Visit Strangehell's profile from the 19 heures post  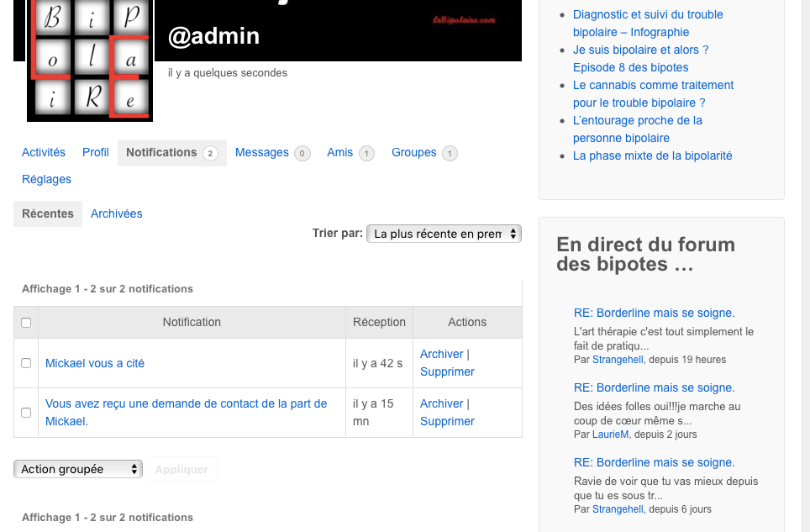[x=618, y=360]
